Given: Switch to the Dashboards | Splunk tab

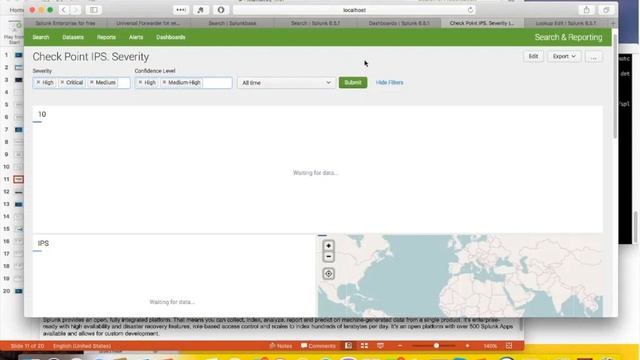Looking at the screenshot, I should coord(399,23).
